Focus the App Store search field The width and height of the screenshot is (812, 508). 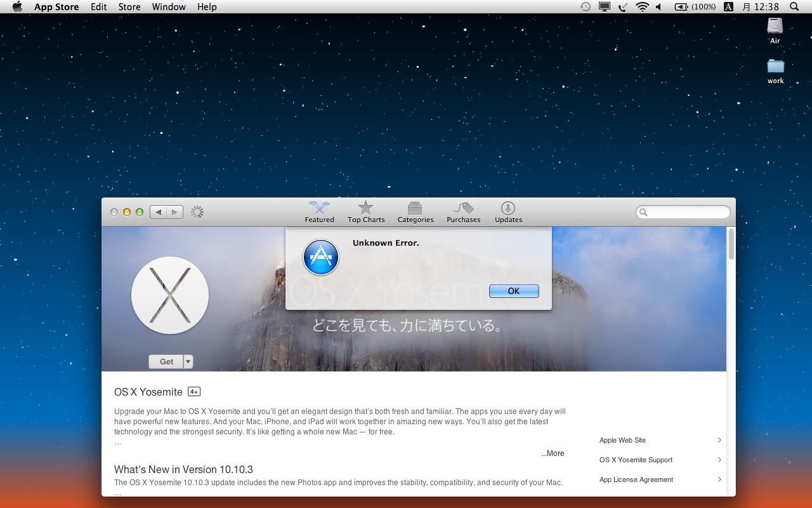(683, 212)
